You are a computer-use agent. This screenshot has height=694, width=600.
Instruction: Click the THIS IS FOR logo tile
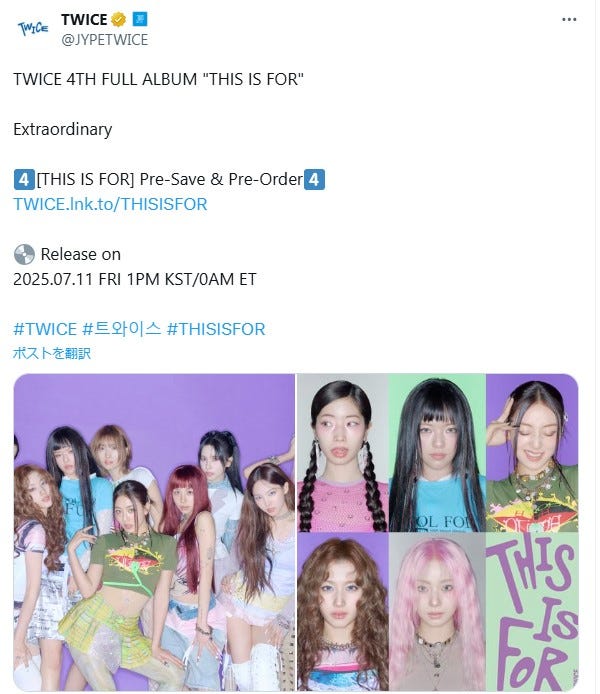pos(532,612)
